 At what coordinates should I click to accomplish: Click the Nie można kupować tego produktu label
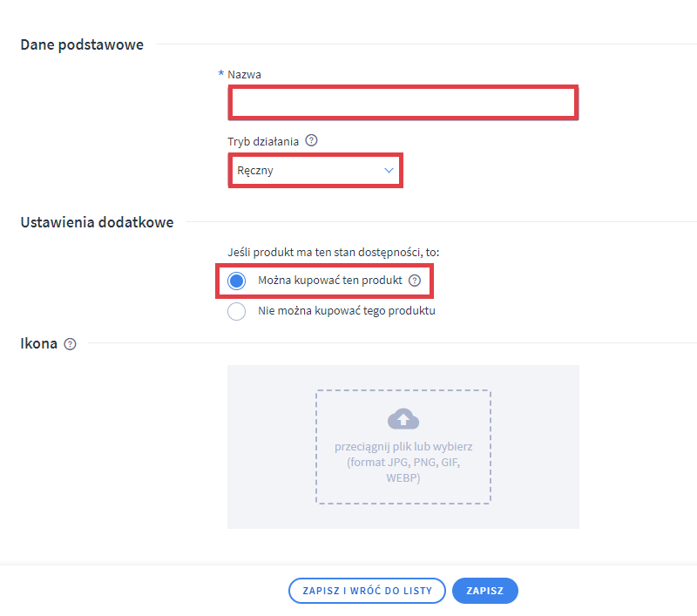(347, 311)
